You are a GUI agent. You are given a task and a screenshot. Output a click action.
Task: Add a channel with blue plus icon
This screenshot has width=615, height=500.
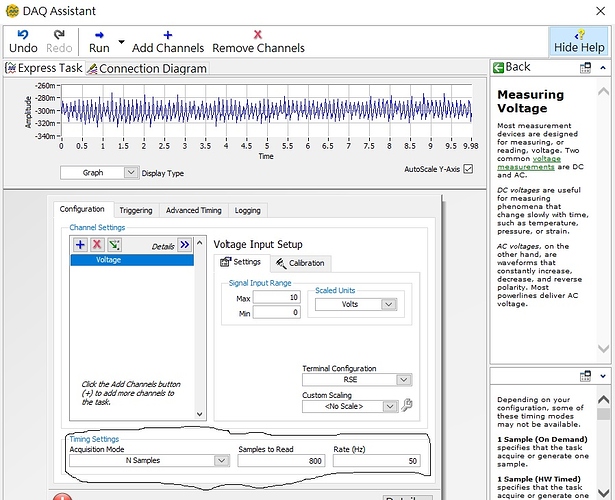pyautogui.click(x=80, y=245)
